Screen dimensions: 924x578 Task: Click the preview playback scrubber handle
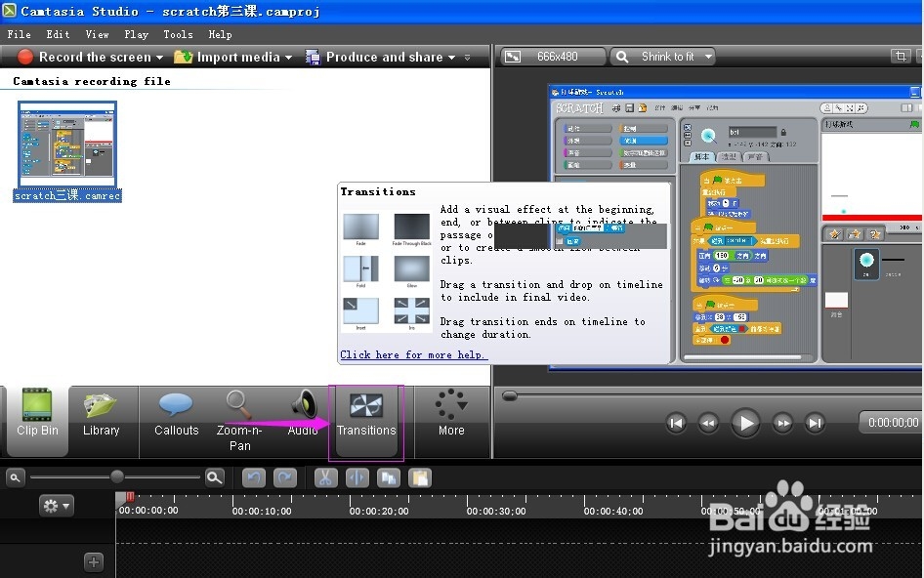pyautogui.click(x=510, y=396)
